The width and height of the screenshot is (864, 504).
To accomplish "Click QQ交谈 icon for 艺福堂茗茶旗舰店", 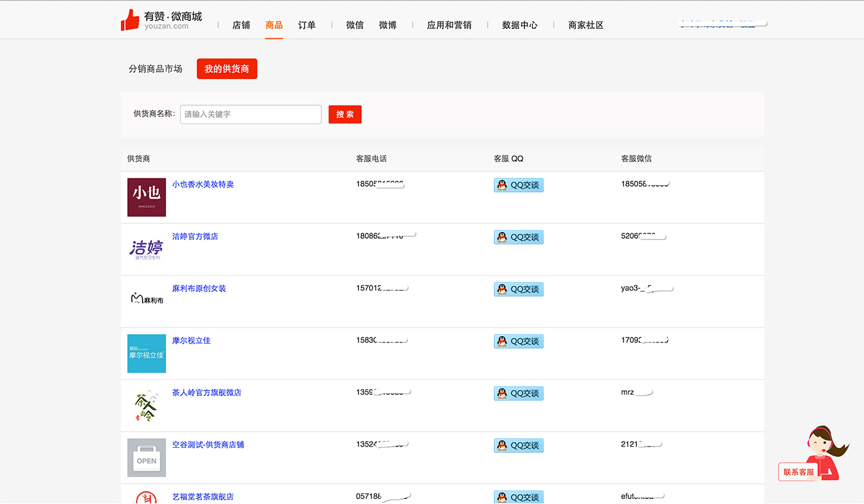I will 518,497.
